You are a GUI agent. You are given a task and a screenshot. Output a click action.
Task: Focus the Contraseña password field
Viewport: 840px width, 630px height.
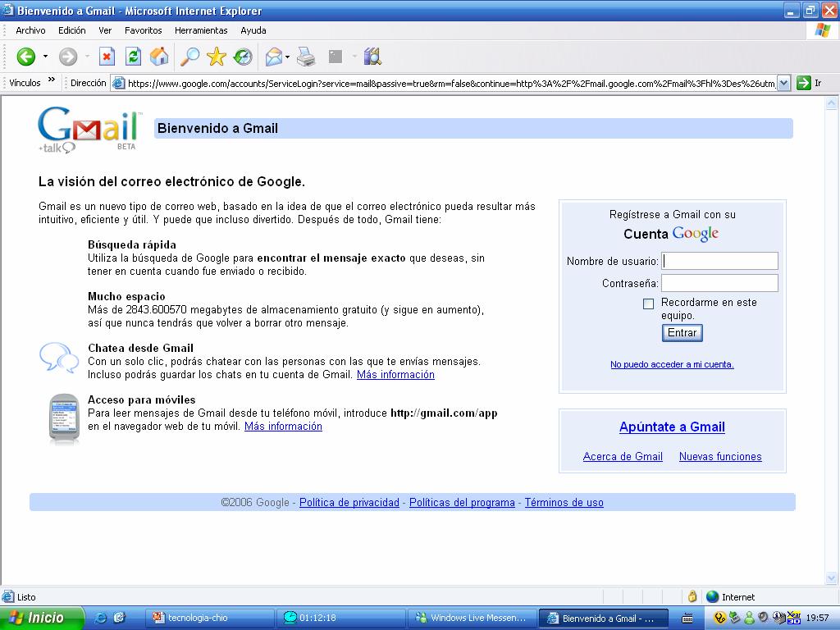[x=719, y=283]
